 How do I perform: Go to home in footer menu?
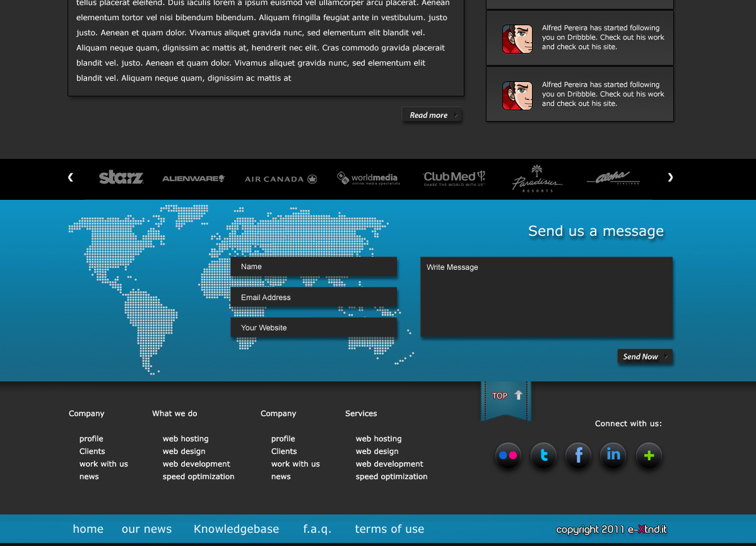coord(88,529)
